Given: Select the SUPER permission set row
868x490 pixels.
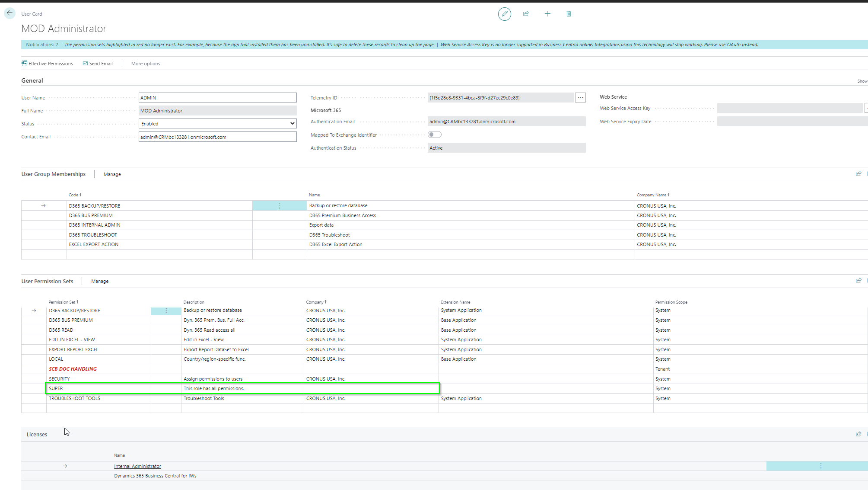Looking at the screenshot, I should click(56, 388).
